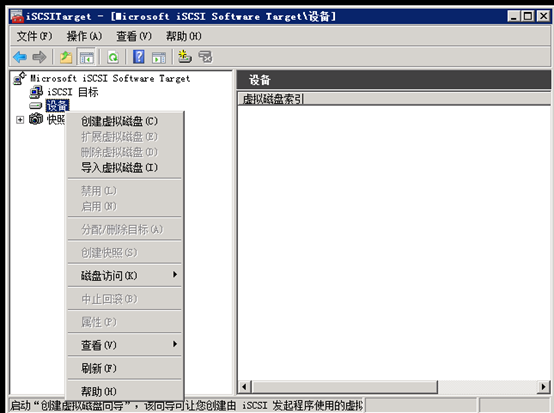Click the Back arrow toolbar icon
The image size is (554, 413).
pyautogui.click(x=20, y=57)
